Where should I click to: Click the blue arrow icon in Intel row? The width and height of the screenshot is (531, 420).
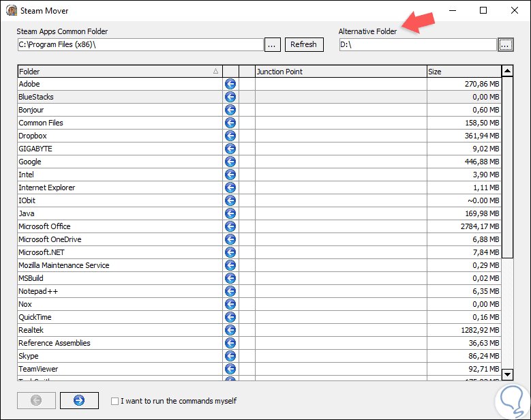pyautogui.click(x=230, y=175)
